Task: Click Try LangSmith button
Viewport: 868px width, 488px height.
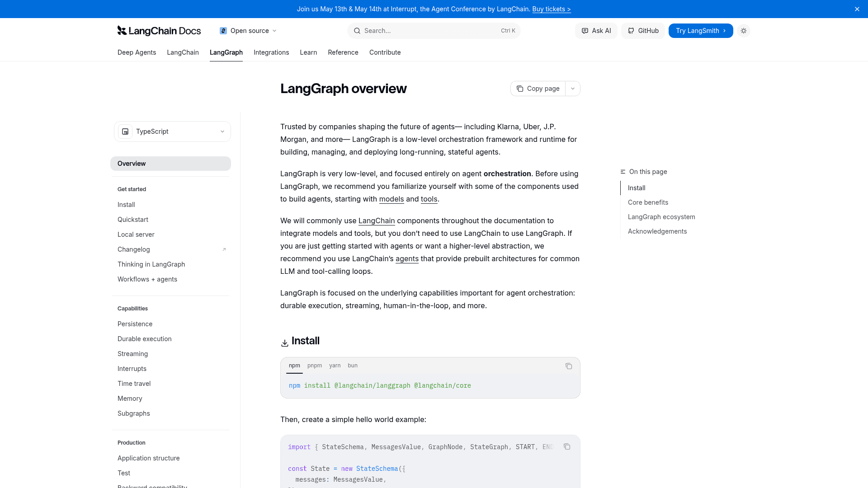Action: (701, 31)
